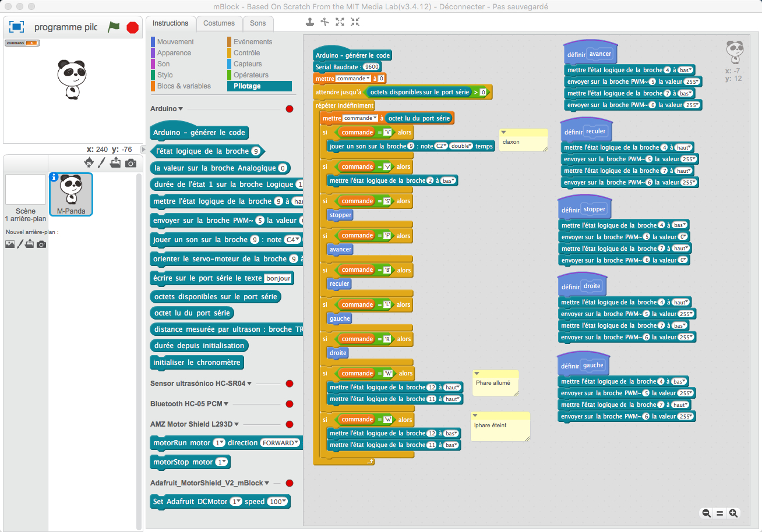Switch to the Sons tab
The image size is (762, 532).
click(x=258, y=23)
